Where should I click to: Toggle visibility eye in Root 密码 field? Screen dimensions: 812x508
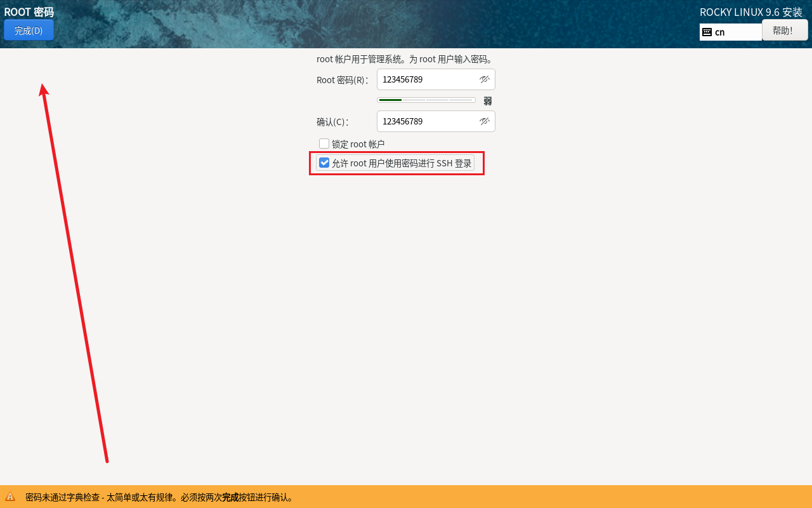[x=485, y=79]
